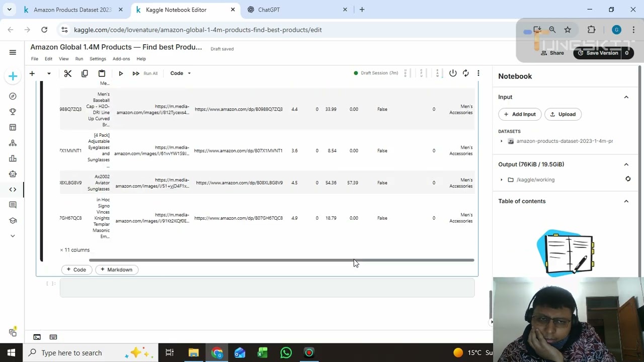Image resolution: width=644 pixels, height=362 pixels.
Task: Reload the page
Action: [44, 30]
